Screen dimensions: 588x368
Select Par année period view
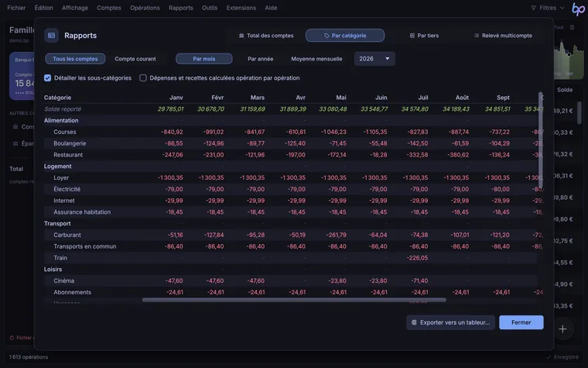coord(260,59)
